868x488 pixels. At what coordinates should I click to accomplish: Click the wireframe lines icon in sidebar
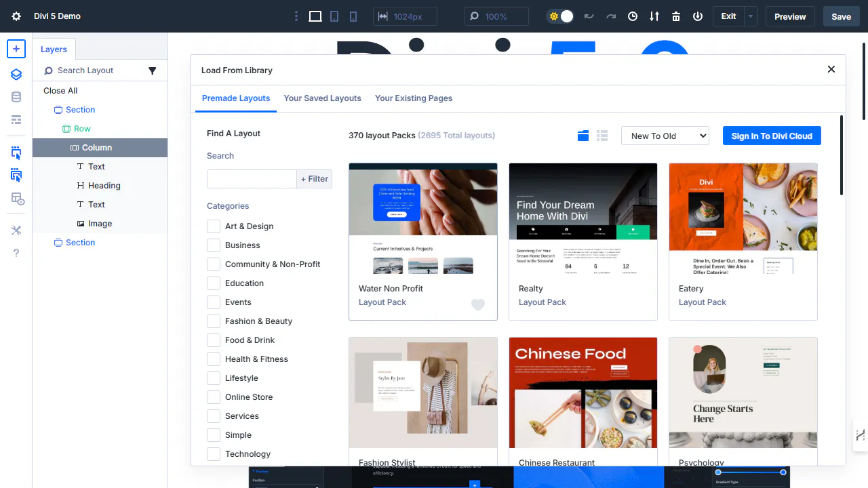[16, 120]
